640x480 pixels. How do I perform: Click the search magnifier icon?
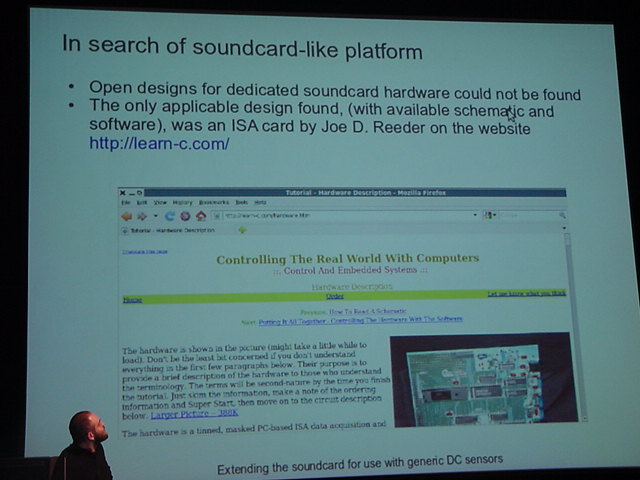click(x=562, y=215)
